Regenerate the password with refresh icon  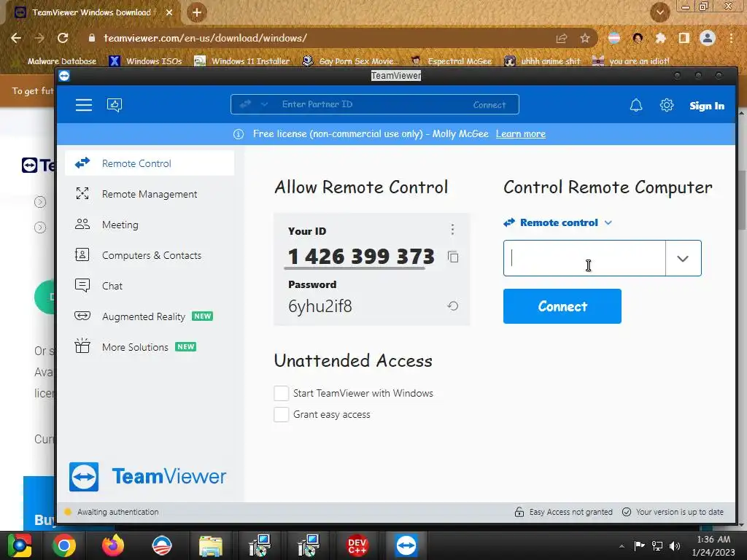click(x=453, y=306)
